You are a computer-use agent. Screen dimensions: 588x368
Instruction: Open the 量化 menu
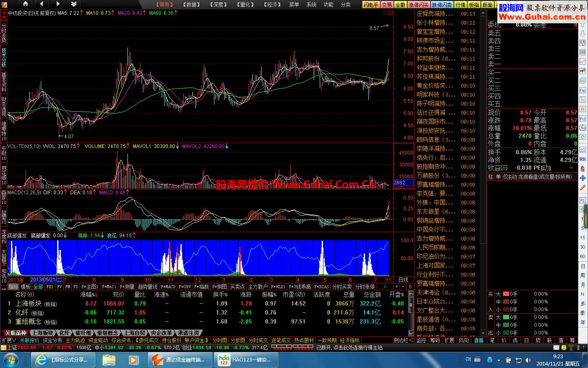(245, 4)
